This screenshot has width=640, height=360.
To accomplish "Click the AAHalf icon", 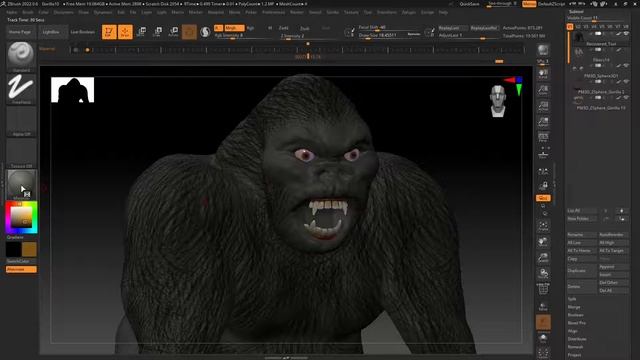I will coord(543,122).
